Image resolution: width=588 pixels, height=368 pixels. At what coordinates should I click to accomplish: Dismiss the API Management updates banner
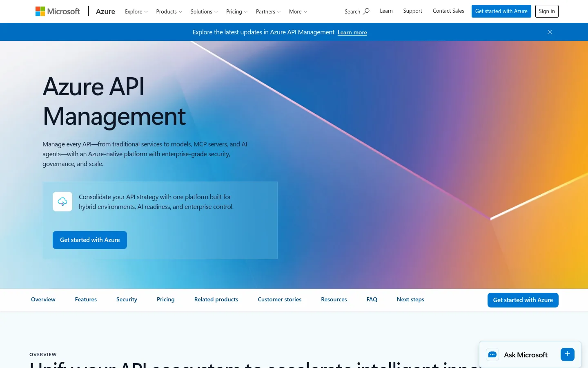[550, 32]
